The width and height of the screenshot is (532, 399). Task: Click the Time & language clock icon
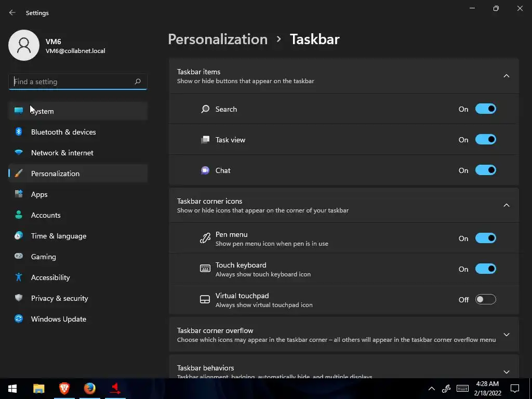19,235
